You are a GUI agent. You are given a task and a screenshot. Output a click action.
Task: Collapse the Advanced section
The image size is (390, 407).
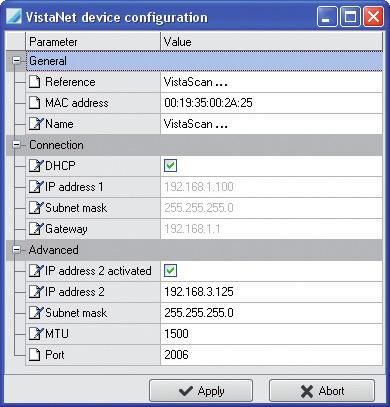16,250
